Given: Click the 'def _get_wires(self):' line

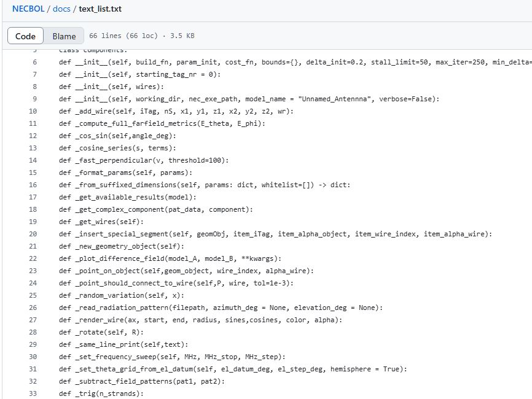Looking at the screenshot, I should (x=101, y=222).
